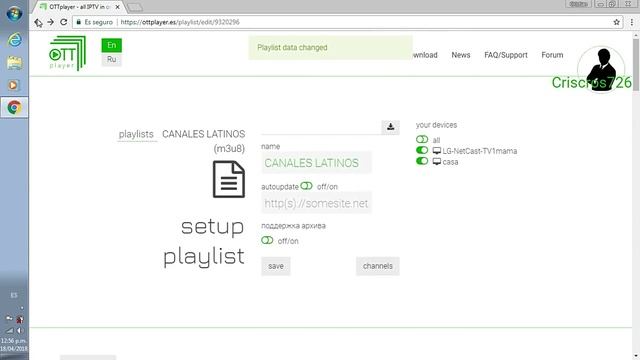Click the OTT player logo
This screenshot has height=360, width=640.
(67, 53)
